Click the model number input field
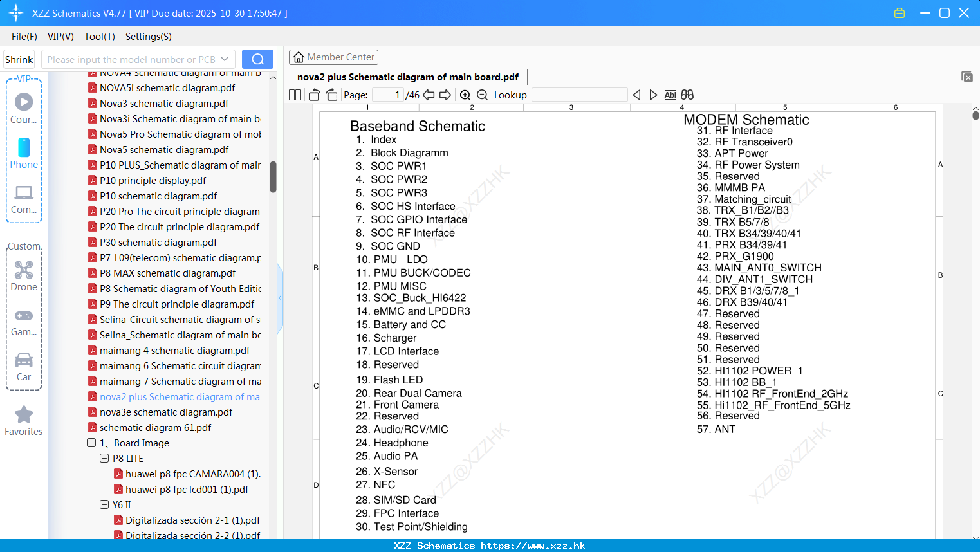 coord(131,59)
